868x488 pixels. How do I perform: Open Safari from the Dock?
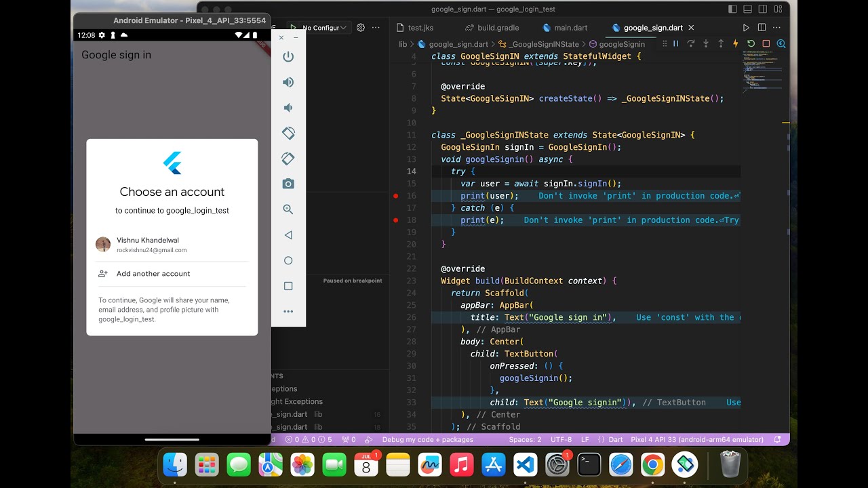click(620, 464)
